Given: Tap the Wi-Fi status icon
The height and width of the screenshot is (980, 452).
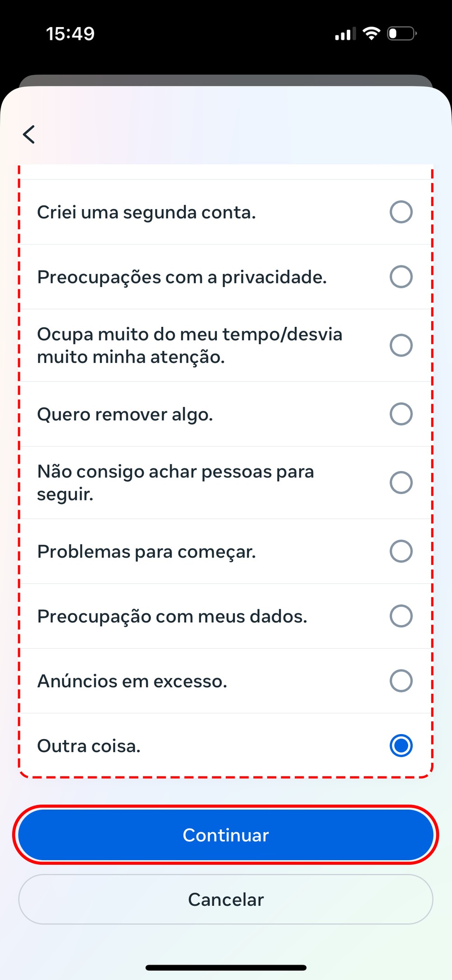Looking at the screenshot, I should pos(371,33).
